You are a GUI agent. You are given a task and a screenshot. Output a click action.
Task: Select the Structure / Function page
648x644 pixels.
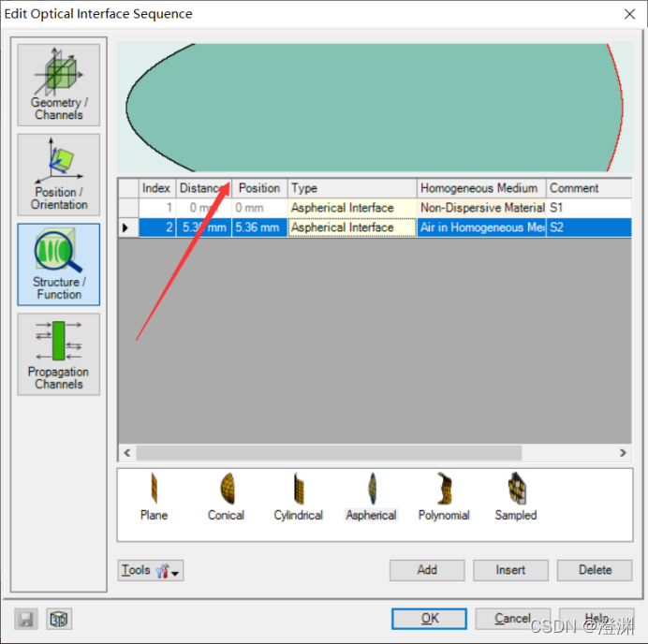(59, 264)
